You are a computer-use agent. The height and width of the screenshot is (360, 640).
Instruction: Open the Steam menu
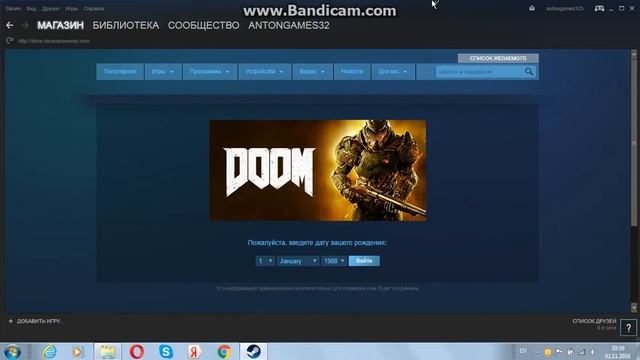point(13,9)
